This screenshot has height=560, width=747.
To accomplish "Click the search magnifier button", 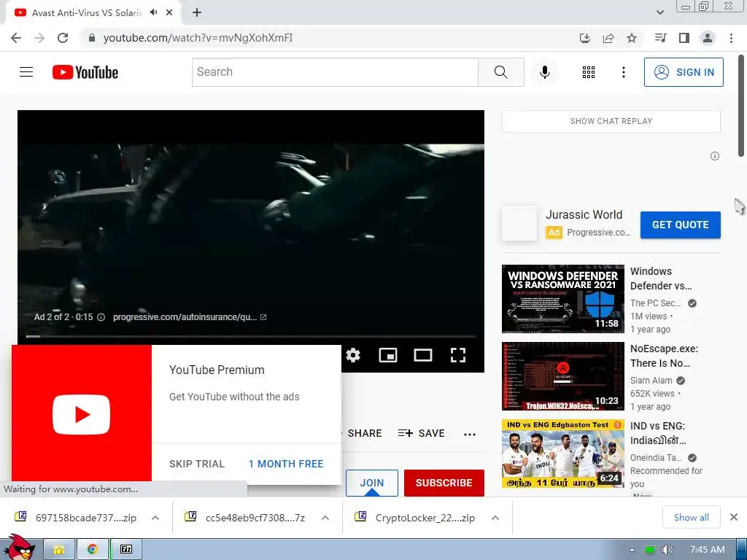I will (x=500, y=72).
